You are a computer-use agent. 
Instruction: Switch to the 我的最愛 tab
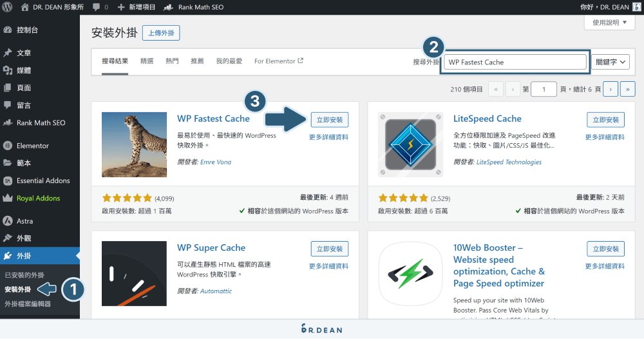pos(229,61)
